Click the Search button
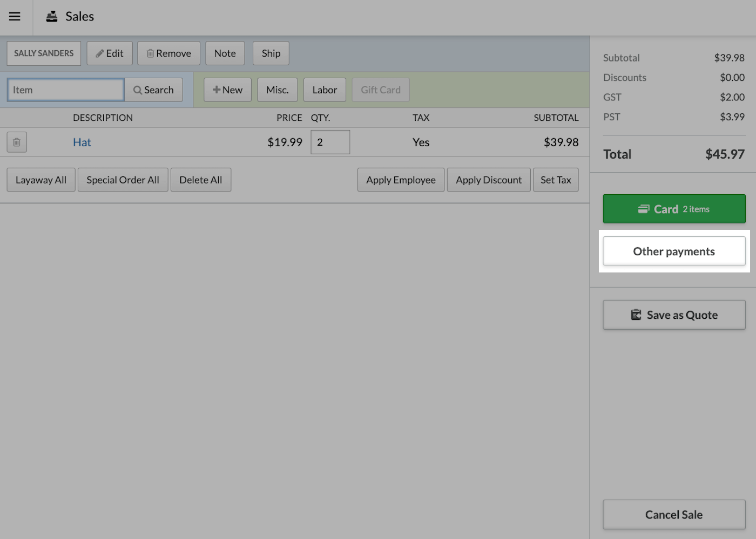The image size is (756, 539). tap(154, 90)
